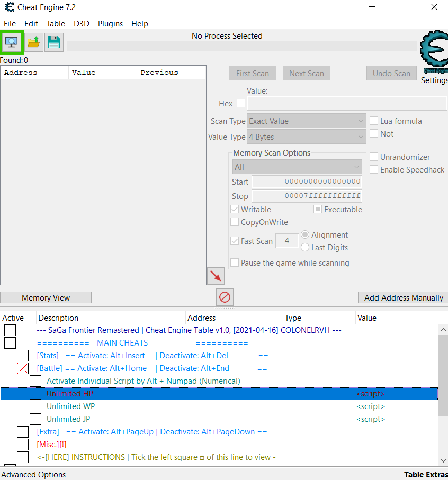Screen dimensions: 448x480
Task: Select the Last Digits radio button
Action: pos(305,247)
